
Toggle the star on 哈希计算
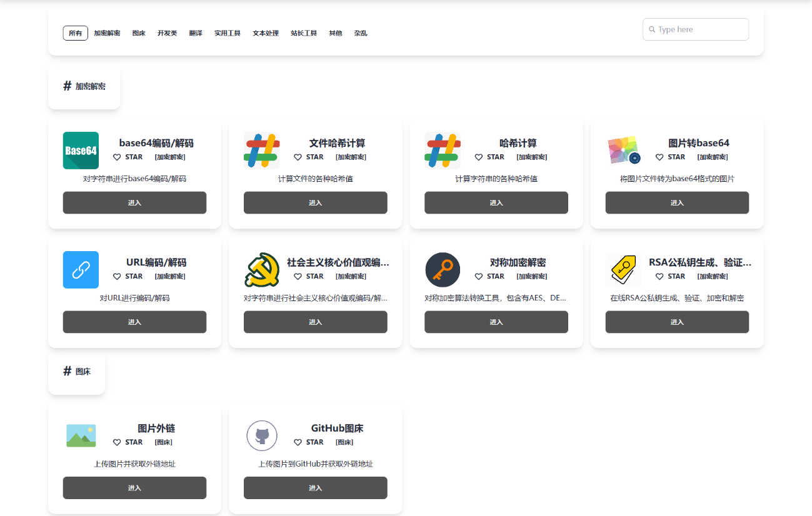click(489, 157)
